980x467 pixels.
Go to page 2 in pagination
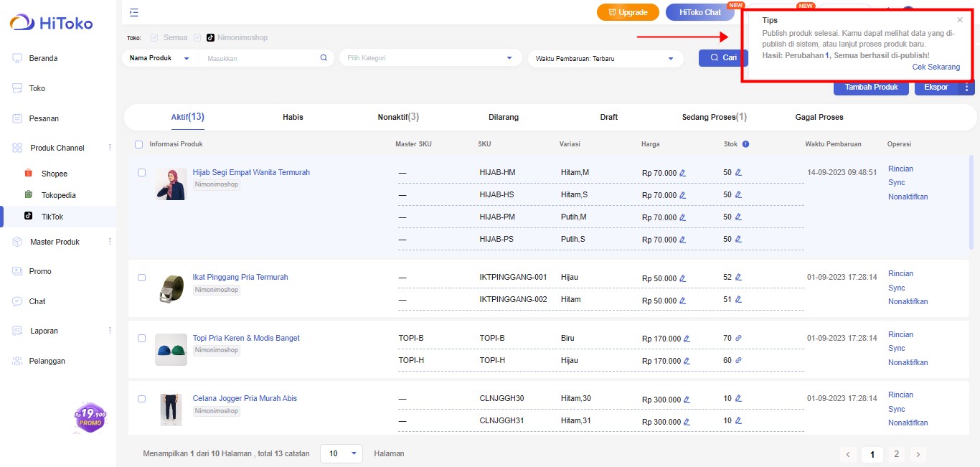tap(896, 454)
